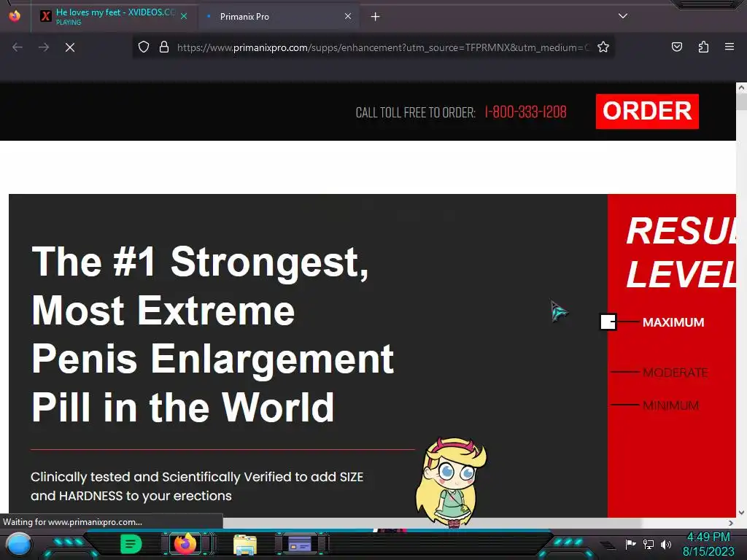The width and height of the screenshot is (747, 560).
Task: Click the 4:49 PM clock in tray
Action: tap(708, 537)
